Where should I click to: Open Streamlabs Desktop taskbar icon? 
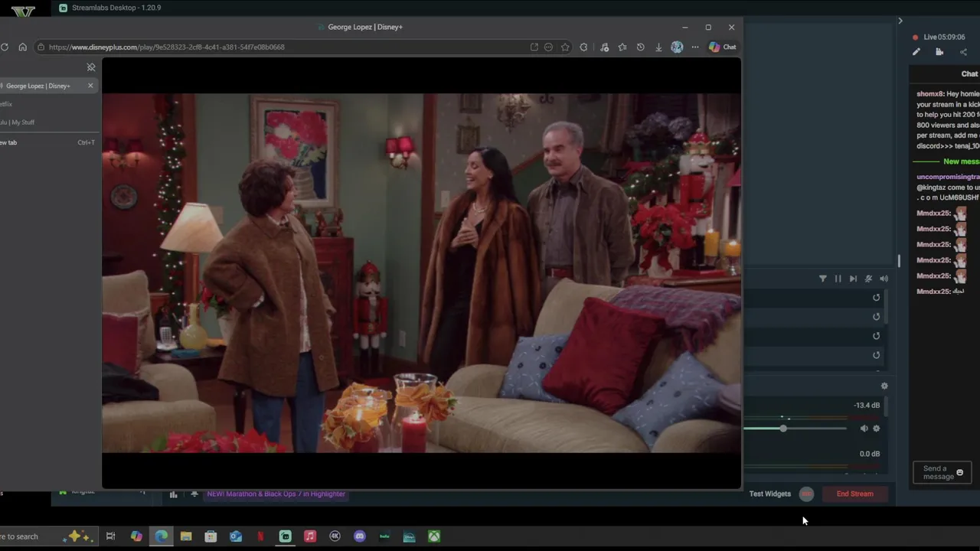[x=286, y=536]
